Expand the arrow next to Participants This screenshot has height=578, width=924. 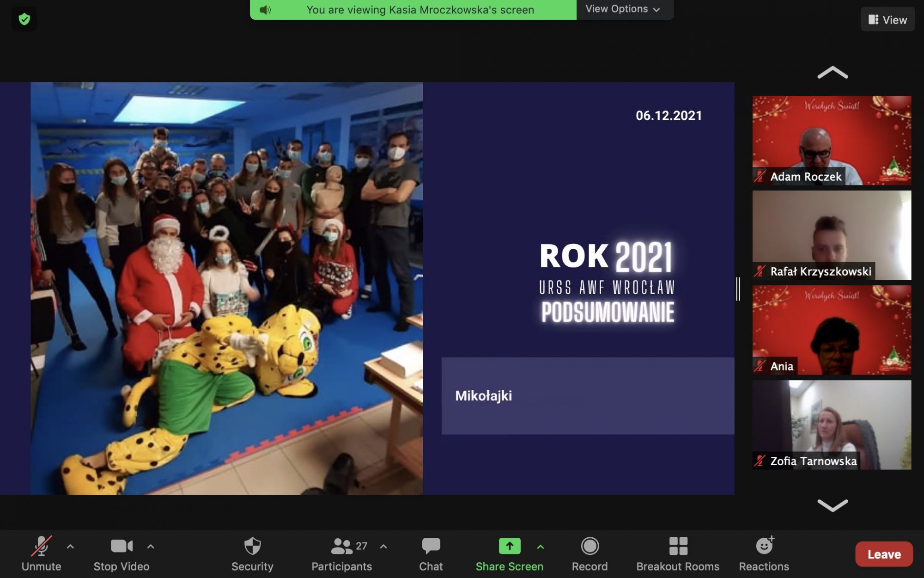[x=383, y=547]
